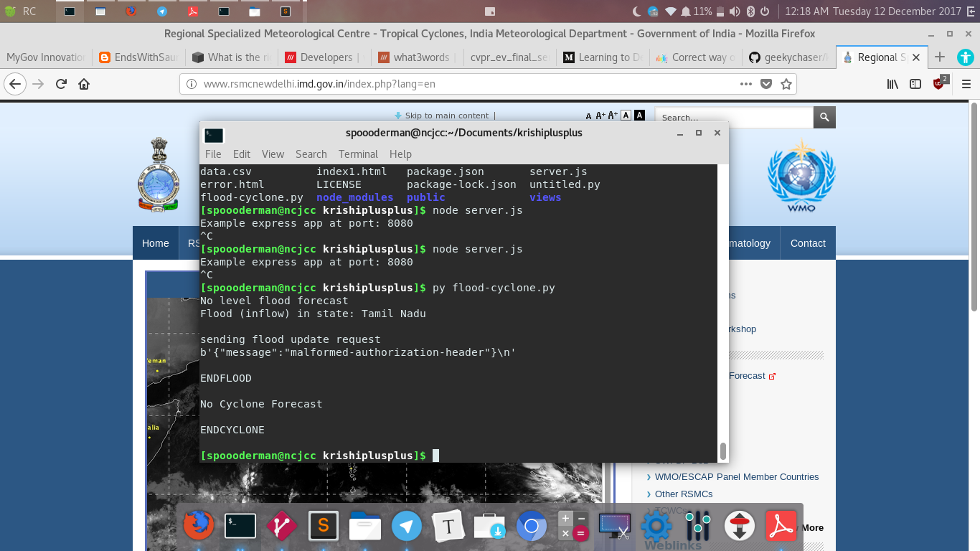Open page actions ellipsis in URL bar

pyautogui.click(x=745, y=84)
